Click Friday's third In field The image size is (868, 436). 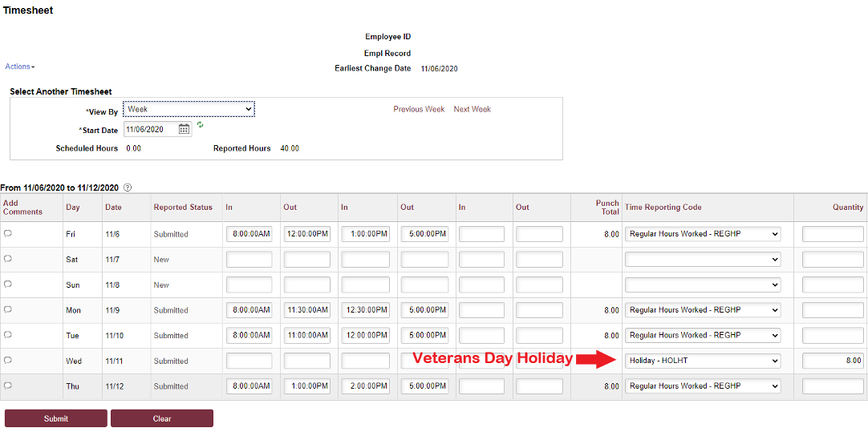(481, 234)
